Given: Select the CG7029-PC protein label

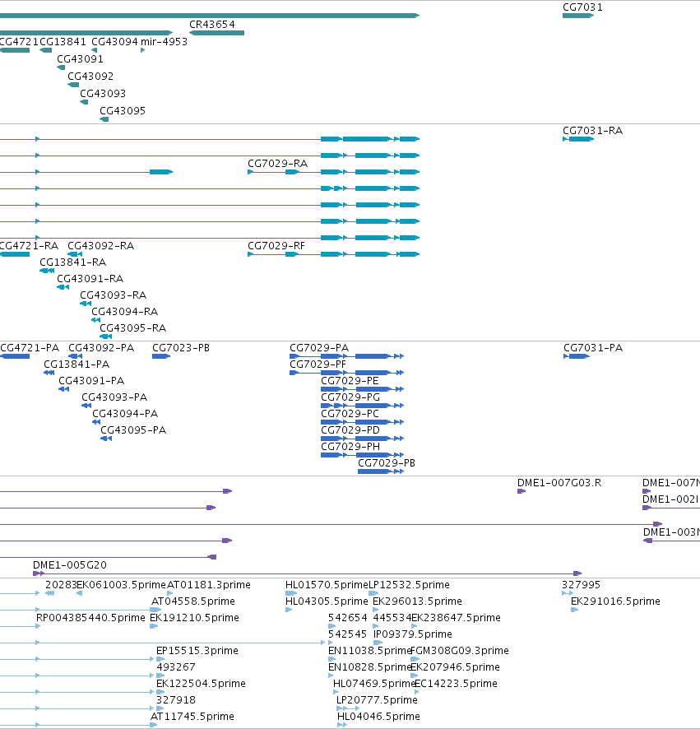Looking at the screenshot, I should pyautogui.click(x=350, y=414).
